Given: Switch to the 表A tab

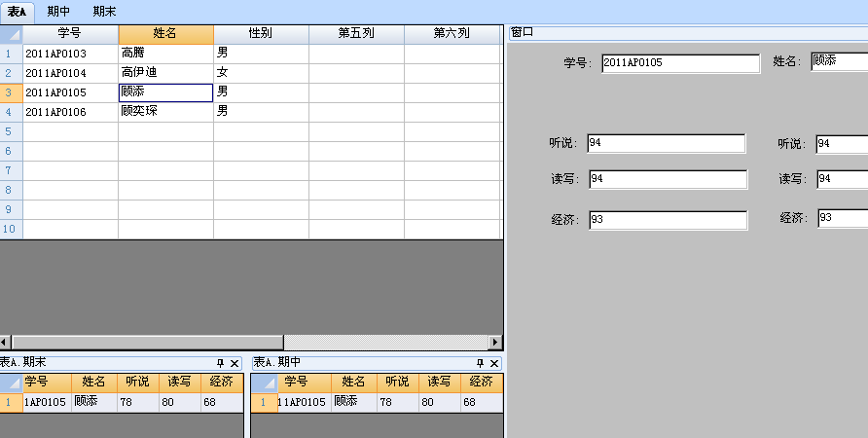Looking at the screenshot, I should tap(18, 13).
